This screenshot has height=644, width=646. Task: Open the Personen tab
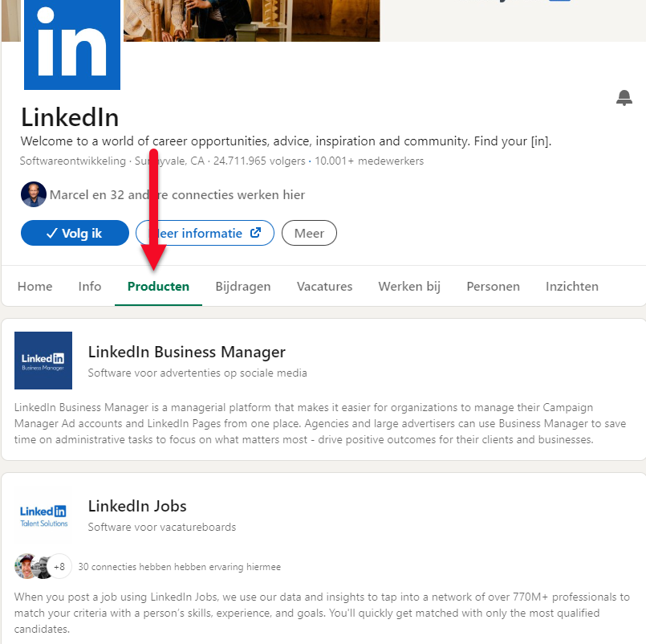tap(494, 286)
